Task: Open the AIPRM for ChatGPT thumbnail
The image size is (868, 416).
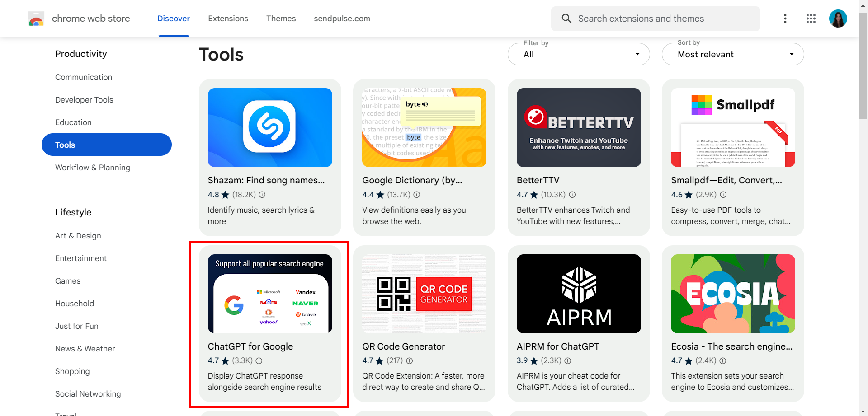Action: [579, 294]
